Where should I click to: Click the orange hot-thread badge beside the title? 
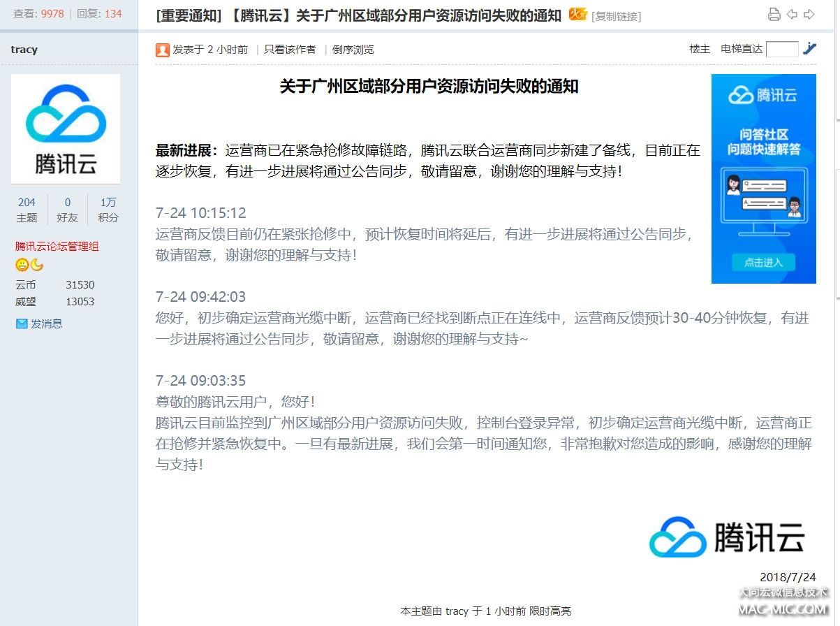[x=577, y=14]
